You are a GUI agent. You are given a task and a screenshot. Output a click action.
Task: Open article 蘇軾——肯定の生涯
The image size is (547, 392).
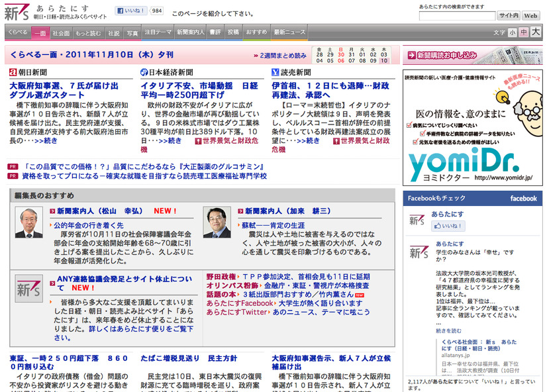[x=273, y=225]
